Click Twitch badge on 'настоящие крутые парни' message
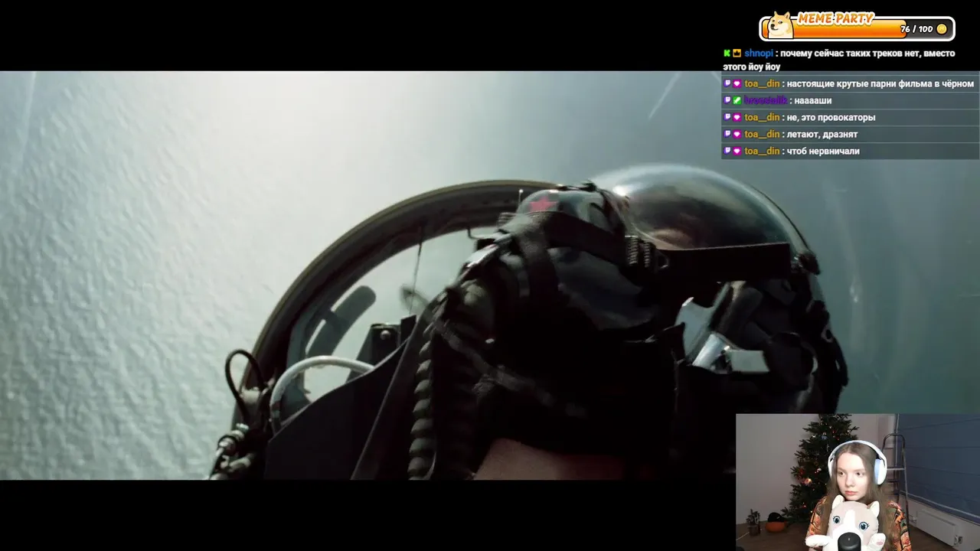The image size is (980, 551). (x=727, y=84)
